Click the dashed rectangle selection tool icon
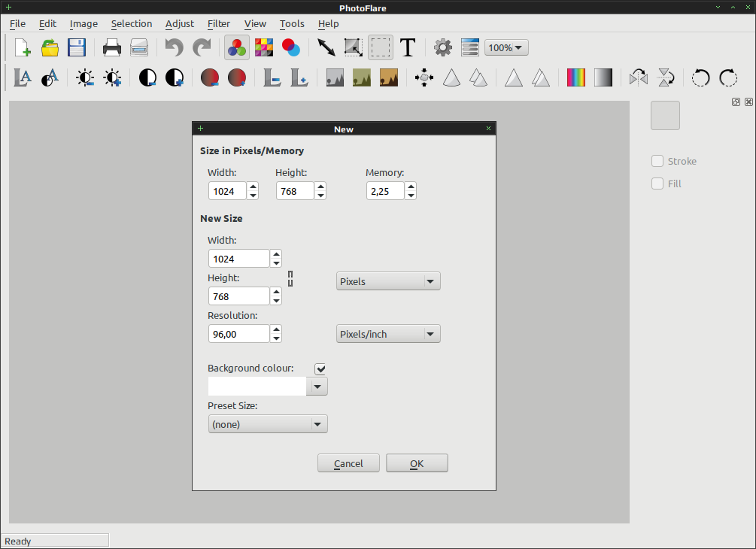The height and width of the screenshot is (549, 756). pyautogui.click(x=381, y=47)
